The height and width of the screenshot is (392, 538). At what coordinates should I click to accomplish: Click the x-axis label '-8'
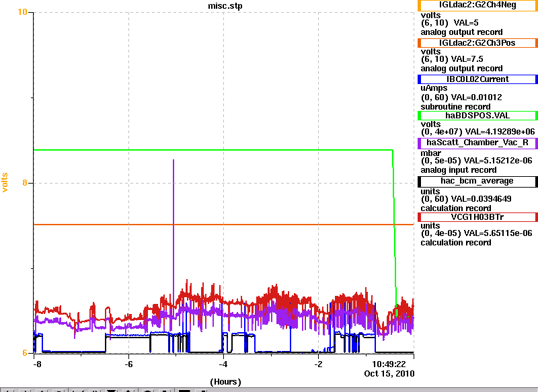point(37,364)
